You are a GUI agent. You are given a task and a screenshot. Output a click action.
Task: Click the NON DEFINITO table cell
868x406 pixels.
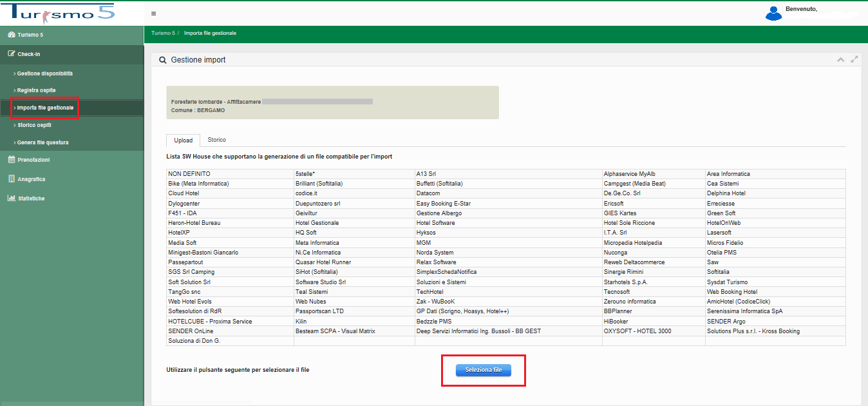click(x=230, y=174)
